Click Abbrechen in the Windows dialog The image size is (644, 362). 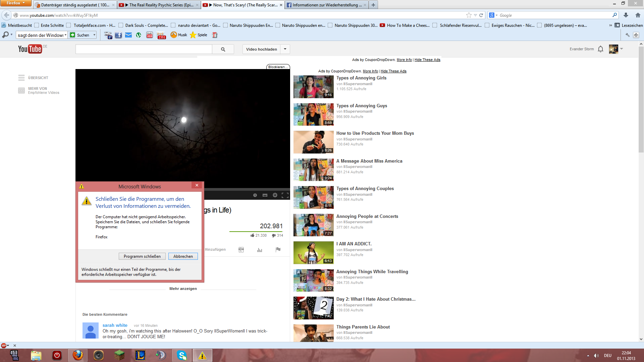click(183, 256)
